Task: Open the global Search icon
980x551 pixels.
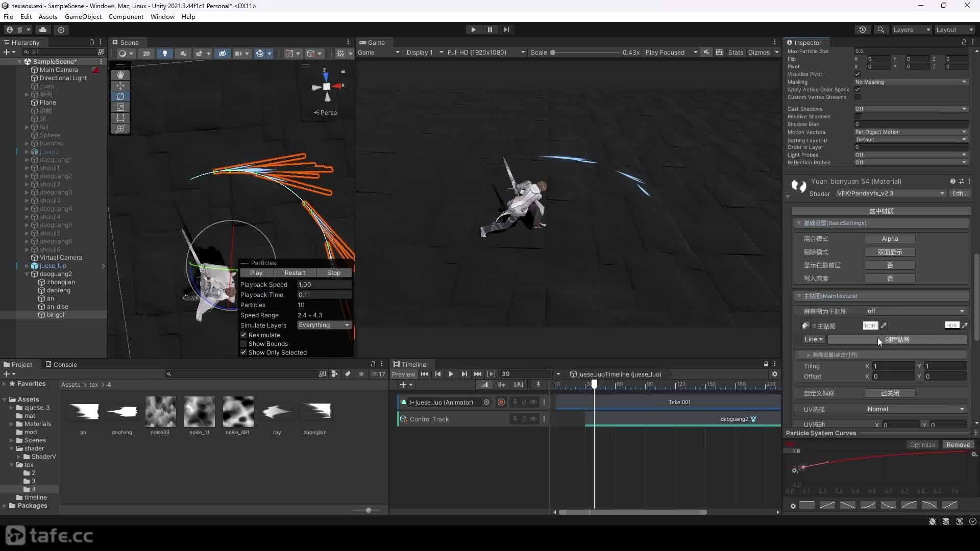Action: point(881,30)
